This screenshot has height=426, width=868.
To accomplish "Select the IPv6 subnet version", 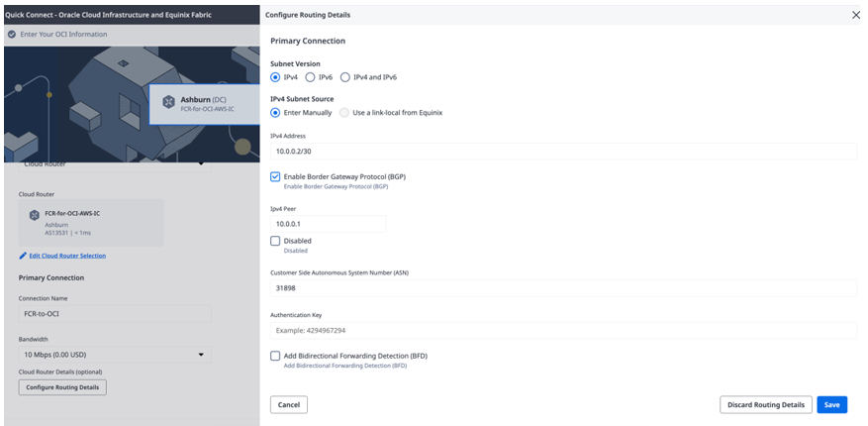I will (310, 77).
